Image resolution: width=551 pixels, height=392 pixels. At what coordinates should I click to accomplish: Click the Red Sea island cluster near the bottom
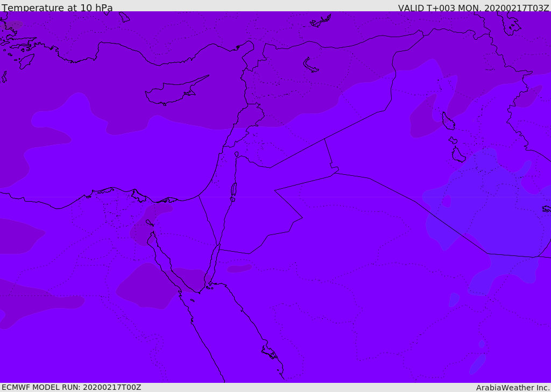270,352
